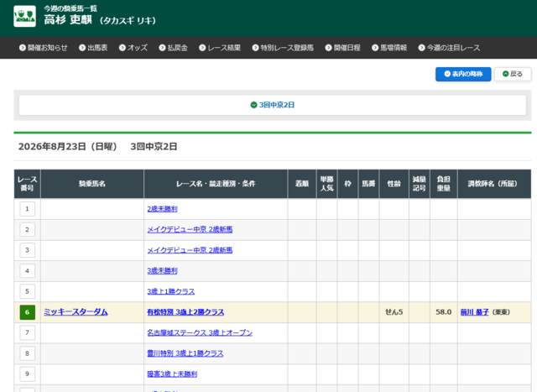Open horse ミッキースターダム link

click(76, 311)
